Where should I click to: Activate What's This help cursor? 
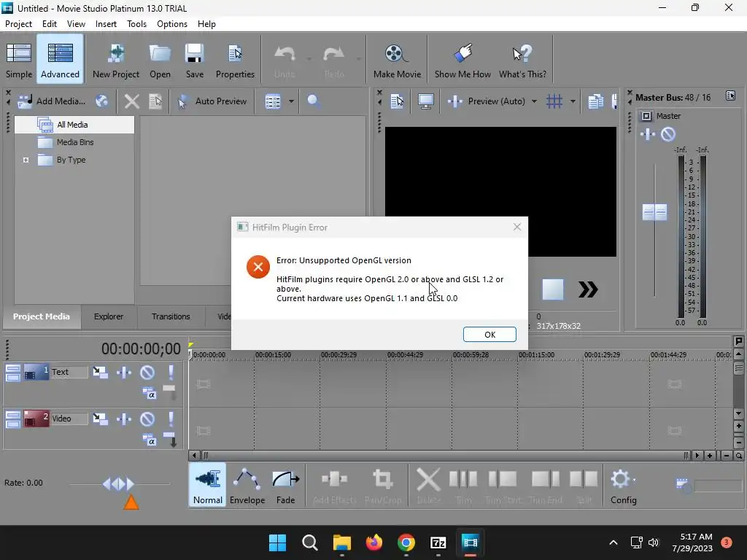tap(522, 60)
